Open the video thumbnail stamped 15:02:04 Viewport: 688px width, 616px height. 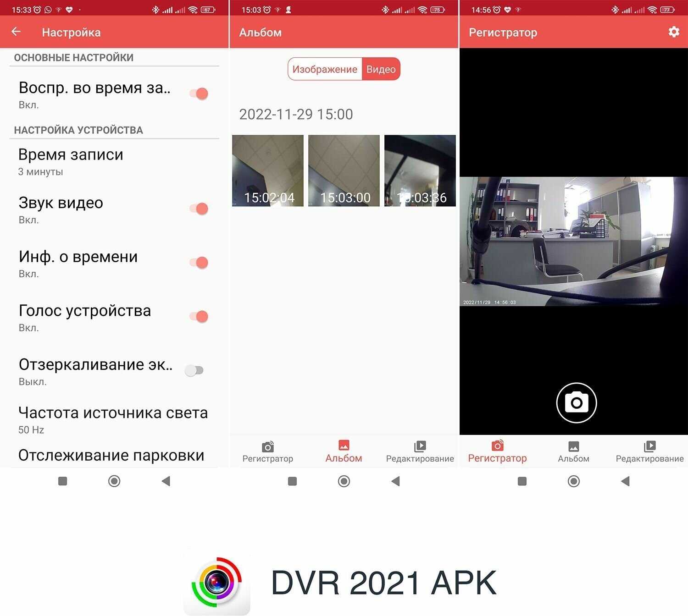coord(268,170)
